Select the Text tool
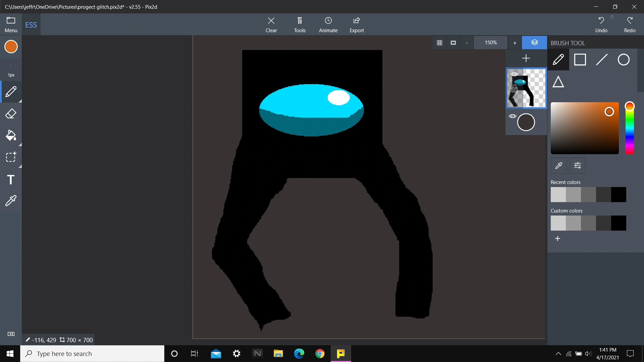 (11, 180)
